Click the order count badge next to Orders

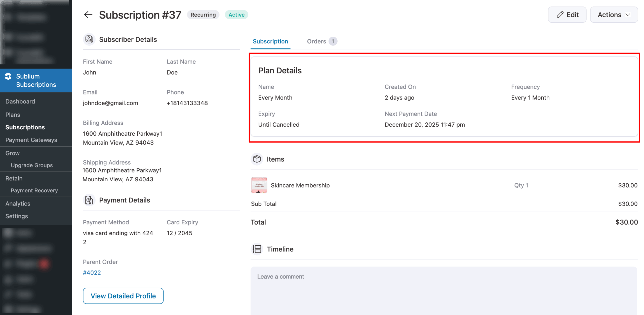333,41
